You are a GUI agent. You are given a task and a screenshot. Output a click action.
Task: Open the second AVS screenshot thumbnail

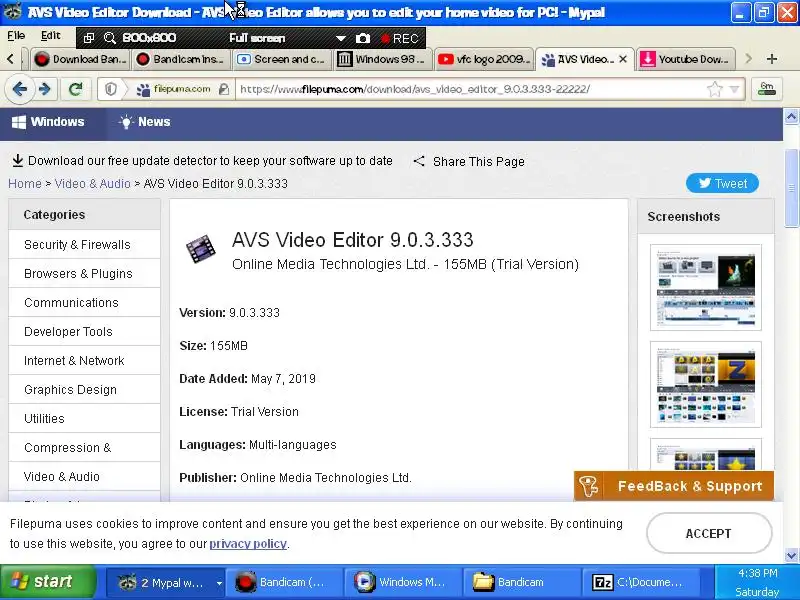(706, 384)
